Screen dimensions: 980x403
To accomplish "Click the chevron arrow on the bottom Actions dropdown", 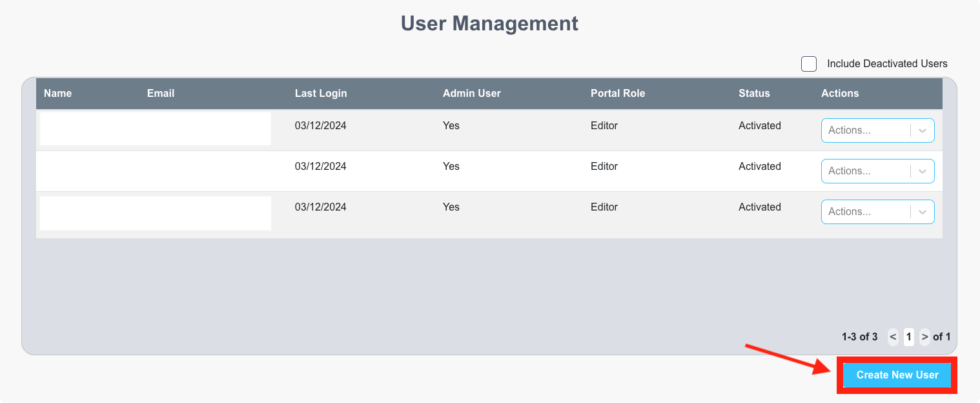I will 923,211.
